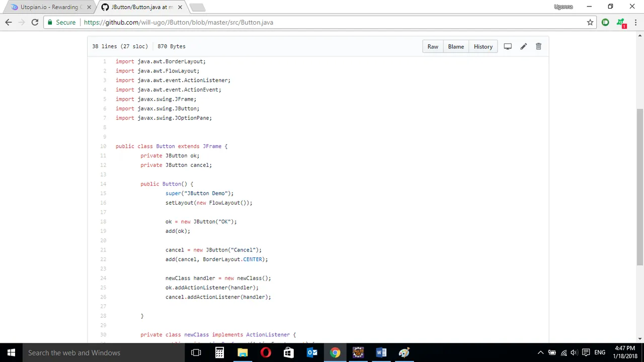Bookmark this page with the star icon

[x=590, y=22]
